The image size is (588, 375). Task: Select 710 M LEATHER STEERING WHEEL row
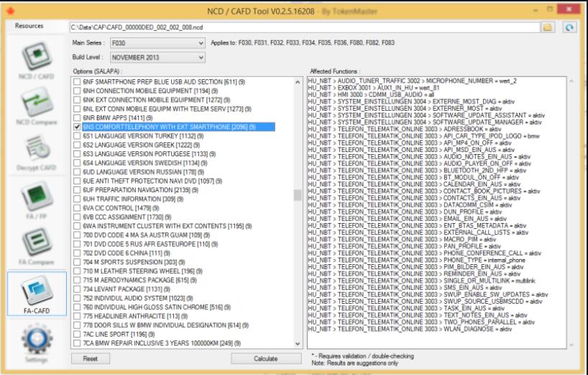[142, 271]
